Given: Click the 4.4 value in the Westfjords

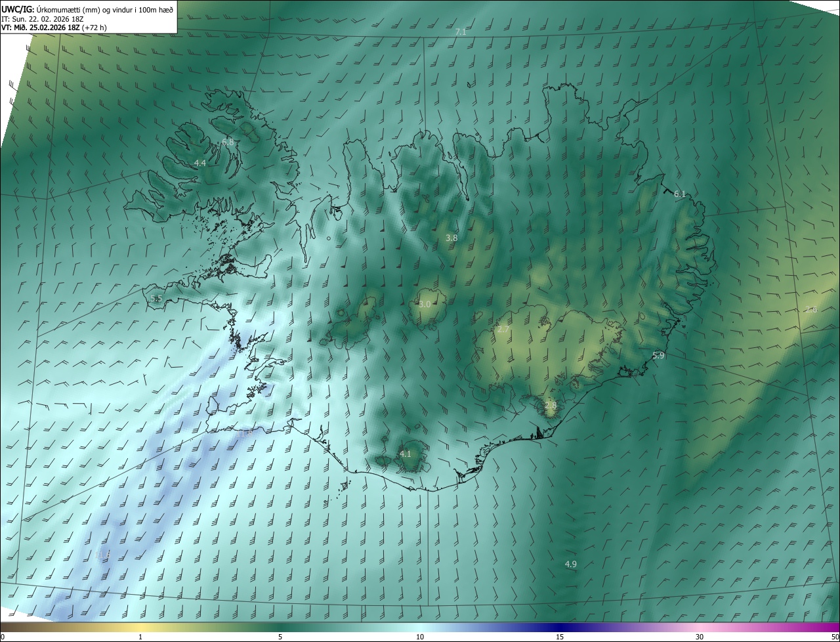Looking at the screenshot, I should 200,163.
